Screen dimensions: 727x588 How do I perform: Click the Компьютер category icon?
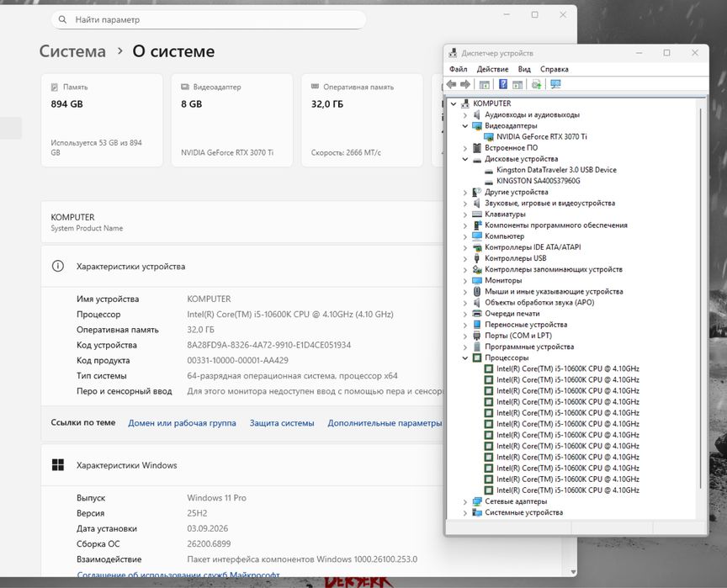pyautogui.click(x=476, y=236)
